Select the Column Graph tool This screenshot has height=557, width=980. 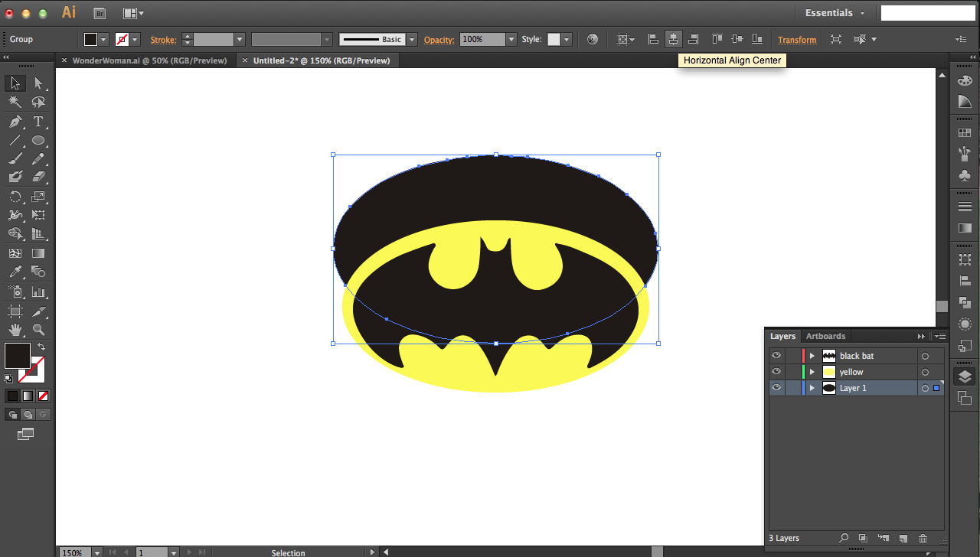[38, 292]
